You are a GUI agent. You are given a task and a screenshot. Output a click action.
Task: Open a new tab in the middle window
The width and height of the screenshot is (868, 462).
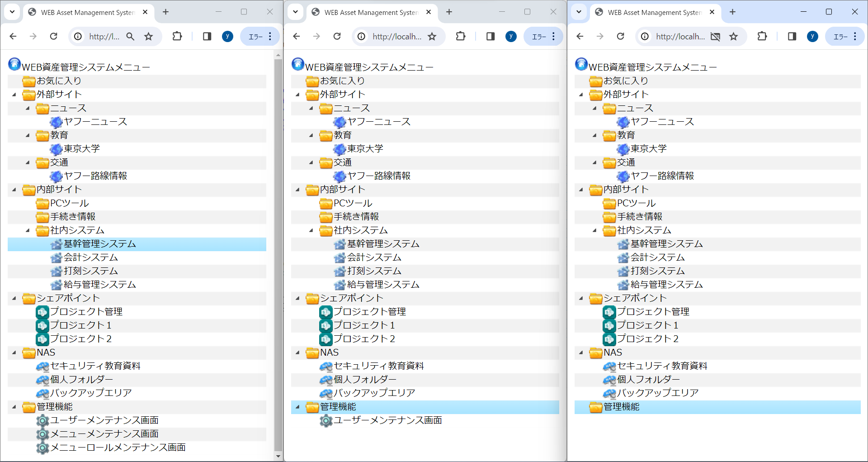point(449,12)
